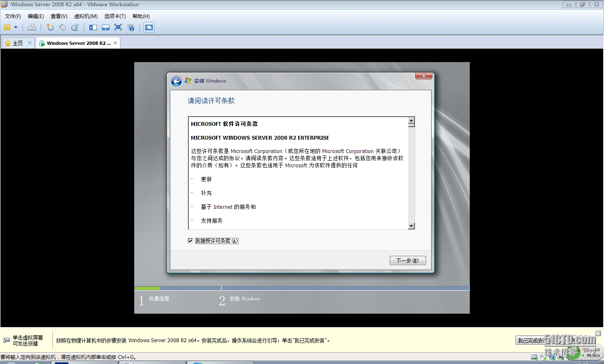Click the 补充 bullet item
This screenshot has height=364, width=604.
pos(206,193)
